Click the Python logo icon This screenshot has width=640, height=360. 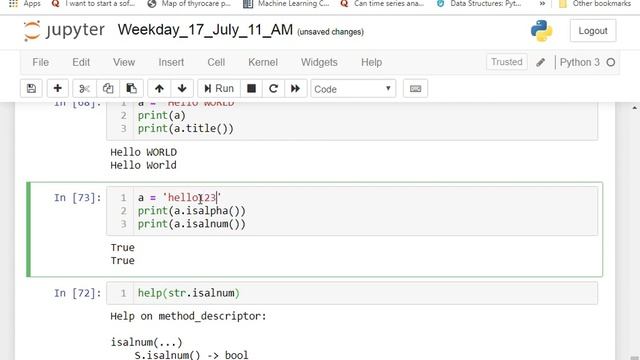pos(542,31)
